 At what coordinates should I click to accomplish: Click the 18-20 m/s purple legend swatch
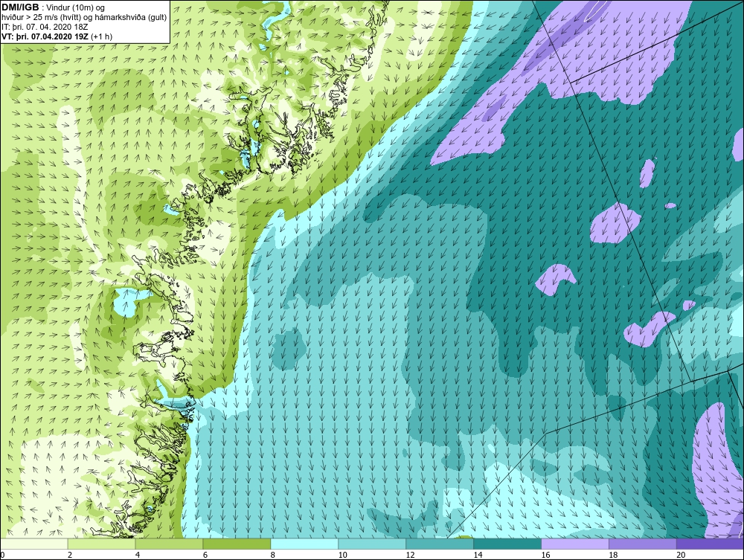(x=643, y=544)
